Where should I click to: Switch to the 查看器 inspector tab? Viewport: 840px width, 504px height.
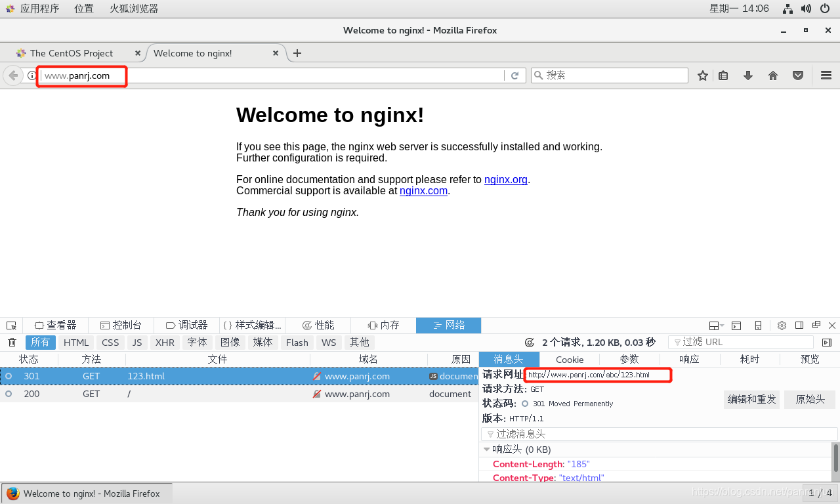click(56, 325)
